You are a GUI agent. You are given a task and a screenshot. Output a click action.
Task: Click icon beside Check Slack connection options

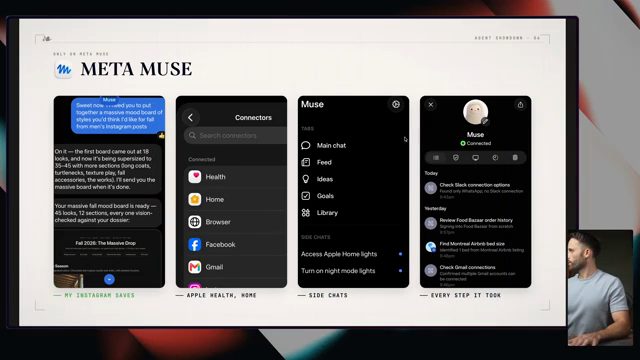(x=431, y=188)
